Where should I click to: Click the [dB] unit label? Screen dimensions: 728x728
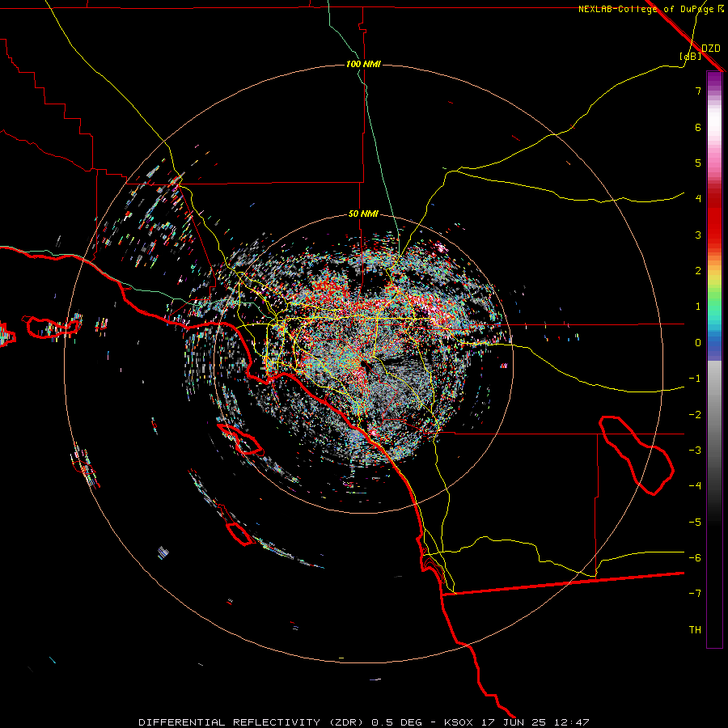691,56
